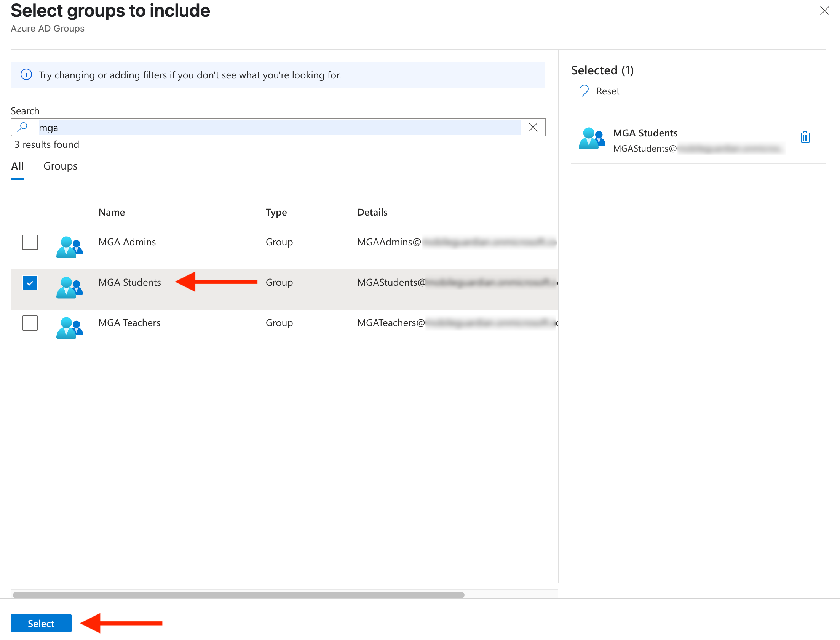
Task: Click inside the mga search field
Action: [x=267, y=127]
